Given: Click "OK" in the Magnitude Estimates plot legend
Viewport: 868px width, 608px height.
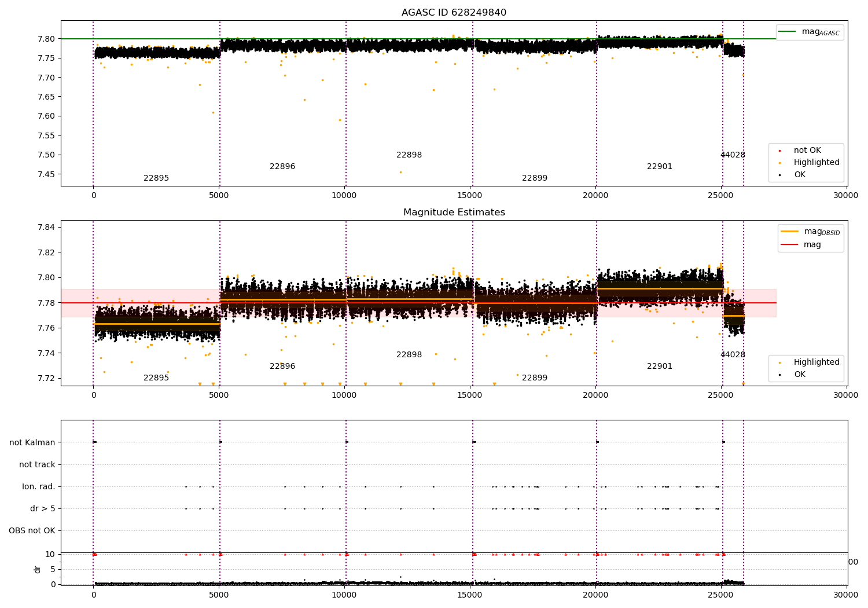Looking at the screenshot, I should (x=799, y=375).
